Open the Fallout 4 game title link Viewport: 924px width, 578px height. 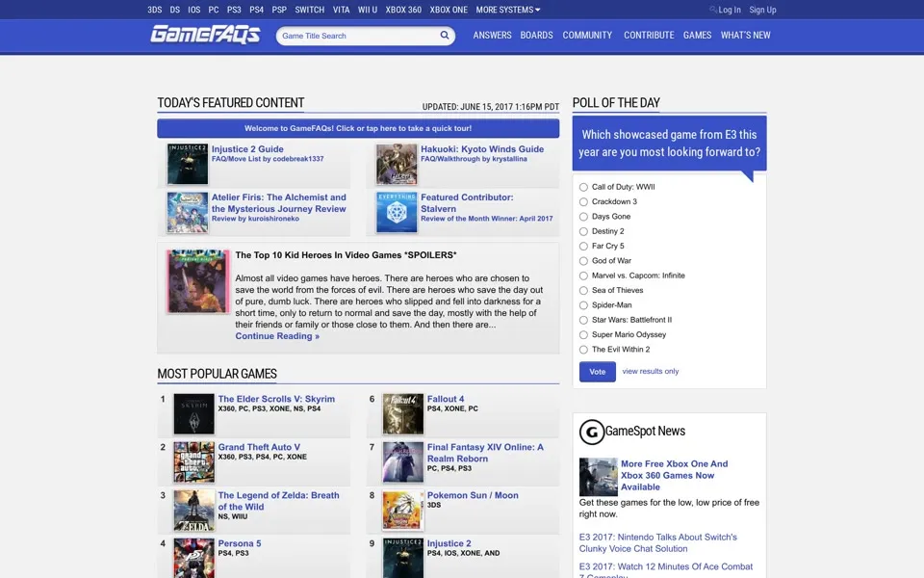[x=446, y=399]
